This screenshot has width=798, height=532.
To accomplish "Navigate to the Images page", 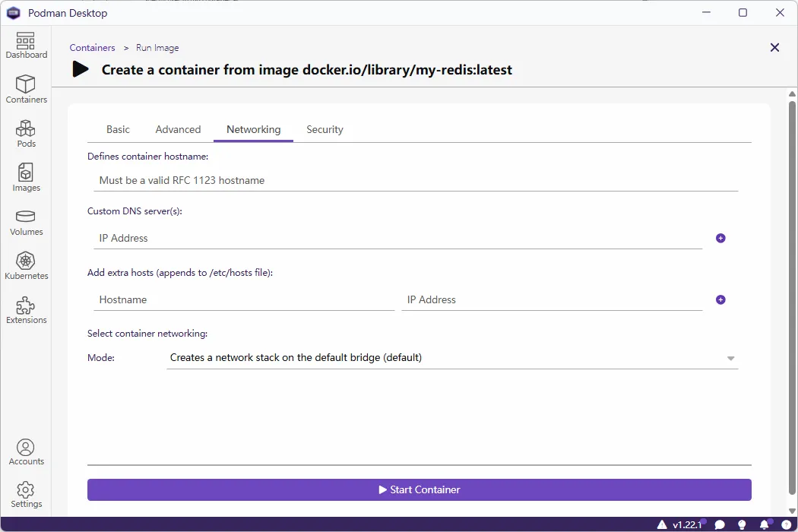I will coord(26,178).
